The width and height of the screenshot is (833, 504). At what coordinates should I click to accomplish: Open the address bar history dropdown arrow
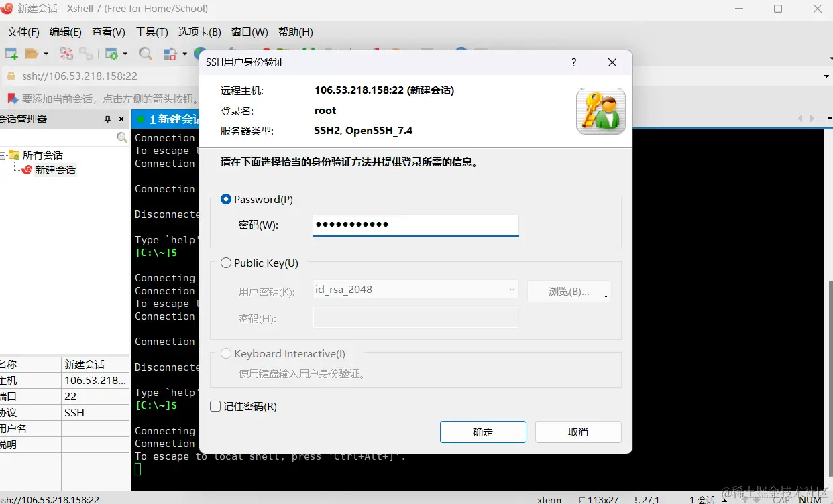pos(826,76)
